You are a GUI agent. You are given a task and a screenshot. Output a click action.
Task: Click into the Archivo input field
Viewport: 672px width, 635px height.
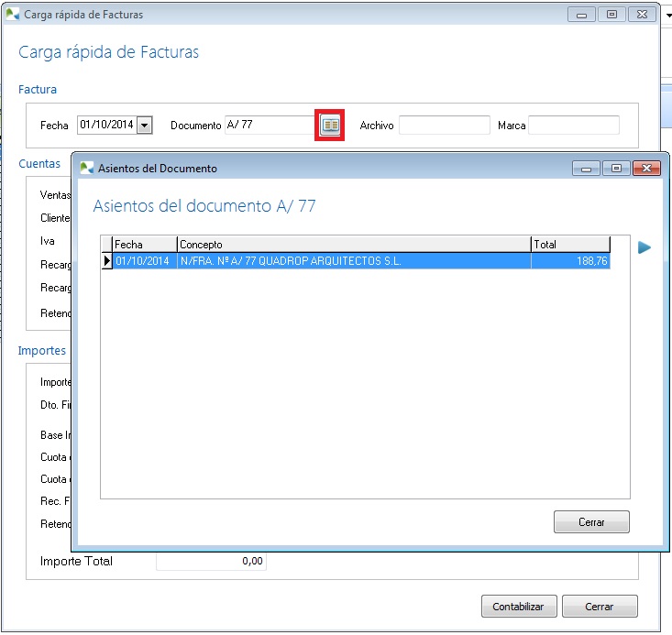pyautogui.click(x=444, y=126)
